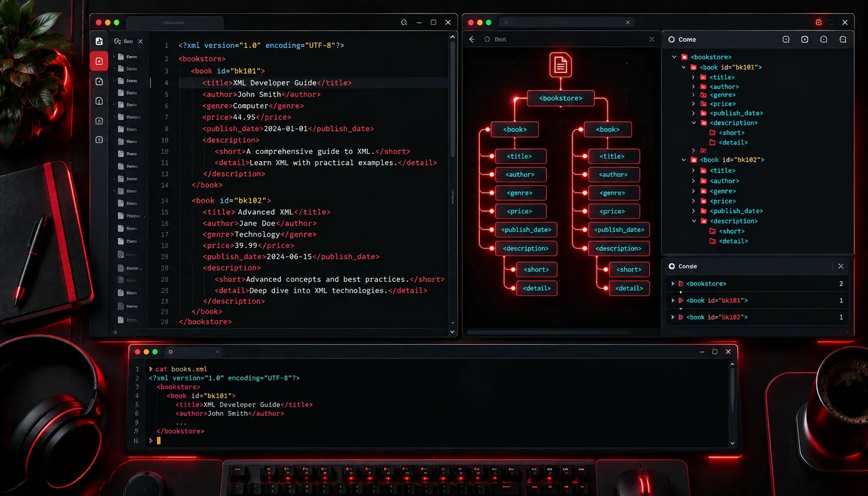This screenshot has height=496, width=868.
Task: Click the red record icon in tree window title bar
Action: tap(818, 22)
